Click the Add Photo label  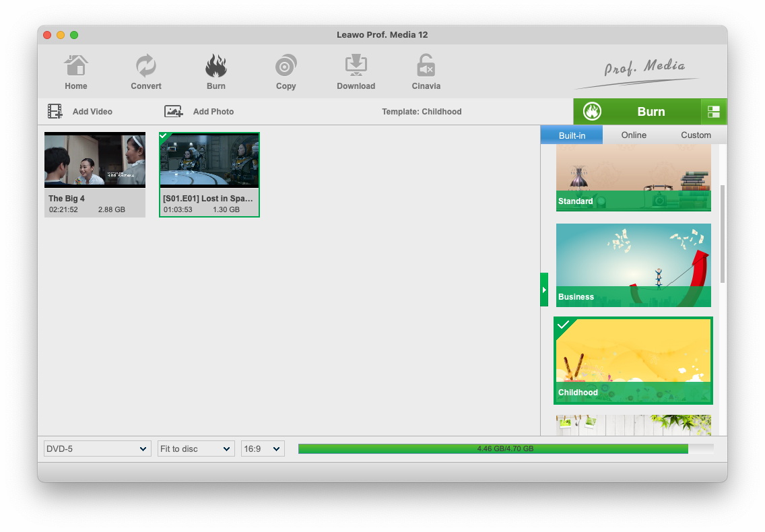tap(213, 111)
